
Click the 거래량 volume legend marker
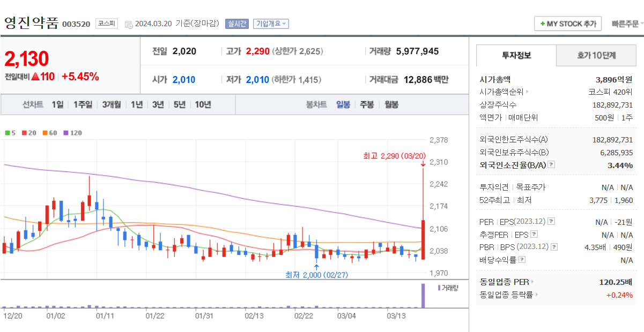(448, 288)
